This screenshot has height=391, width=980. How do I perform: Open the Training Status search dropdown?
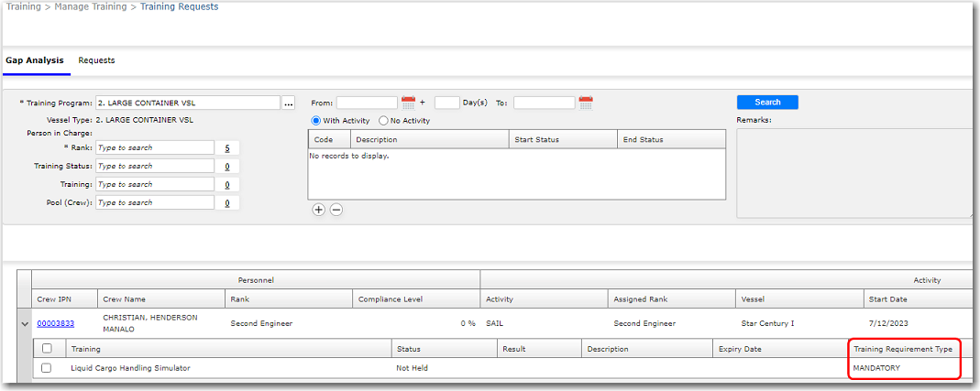[x=154, y=166]
